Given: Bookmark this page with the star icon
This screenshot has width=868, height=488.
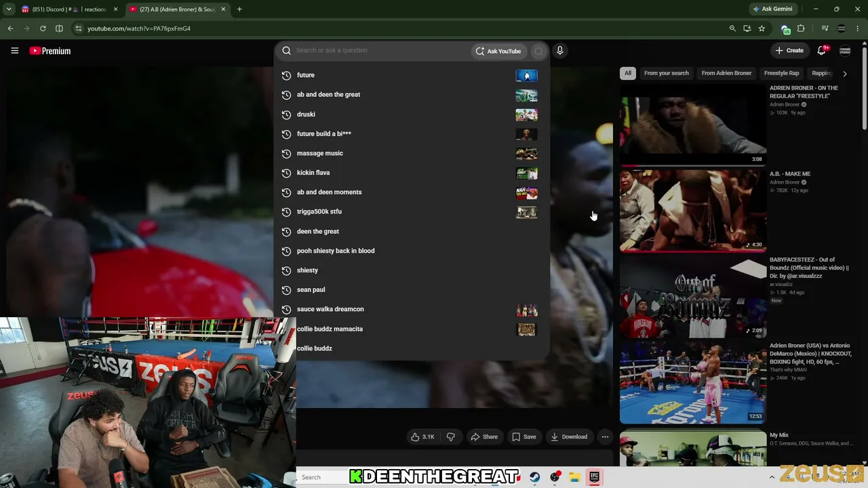Looking at the screenshot, I should click(762, 28).
